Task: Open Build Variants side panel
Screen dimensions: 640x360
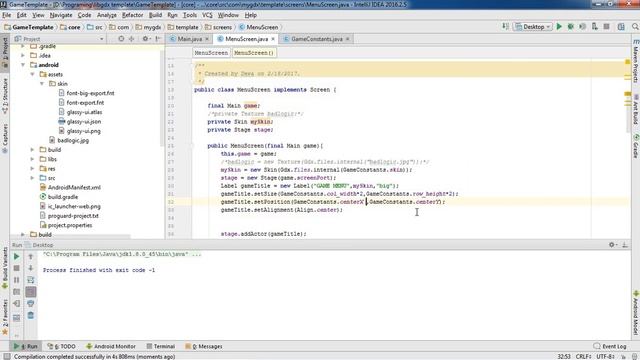Action: pyautogui.click(x=5, y=268)
